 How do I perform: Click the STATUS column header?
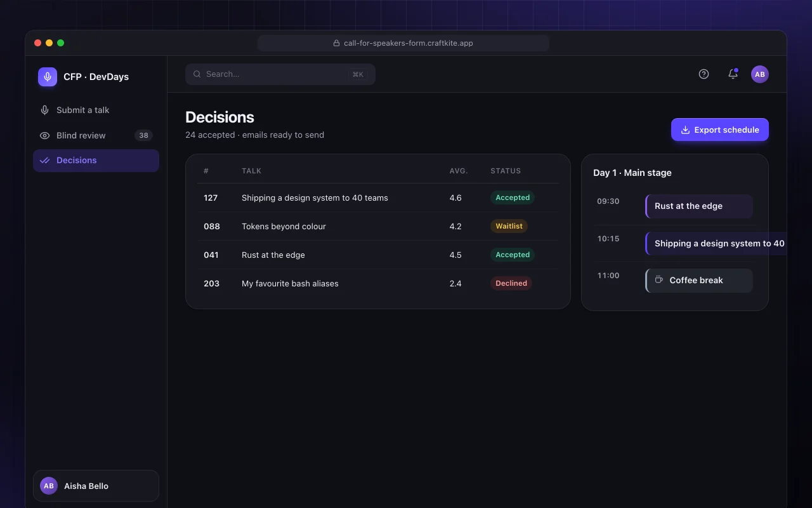click(506, 171)
